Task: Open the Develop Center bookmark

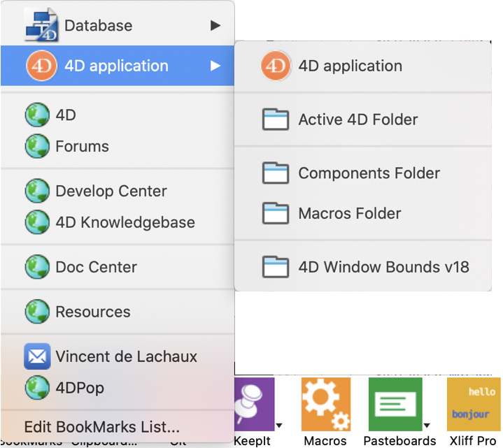Action: tap(118, 191)
